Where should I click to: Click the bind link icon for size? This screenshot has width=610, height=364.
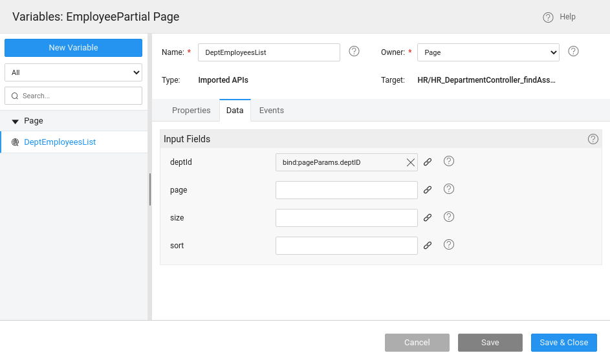428,218
